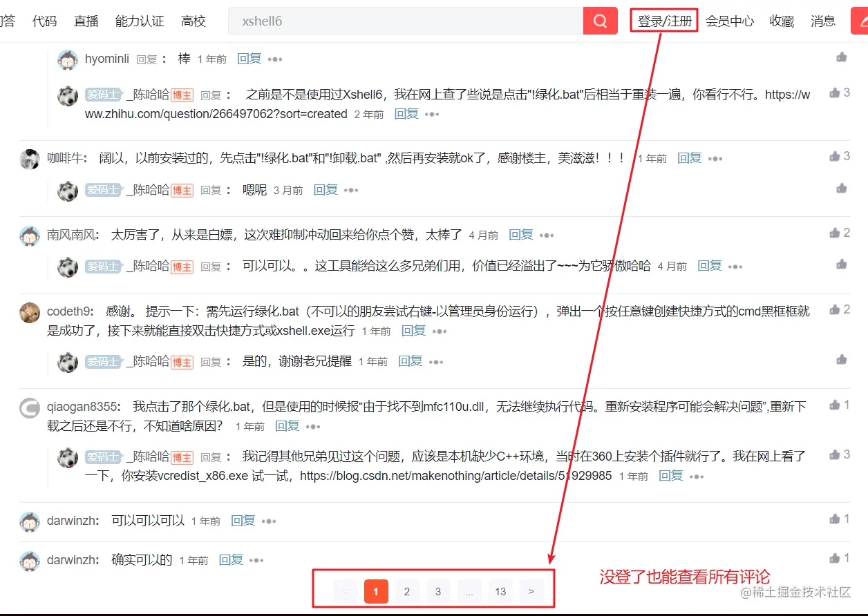The image size is (868, 616).
Task: Click the 登录/注册 link
Action: pos(665,21)
